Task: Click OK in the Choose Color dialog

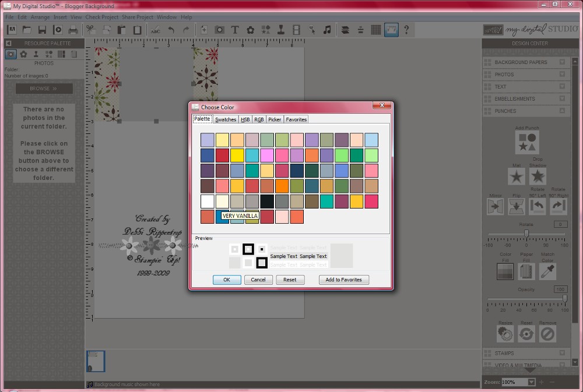Action: point(227,280)
